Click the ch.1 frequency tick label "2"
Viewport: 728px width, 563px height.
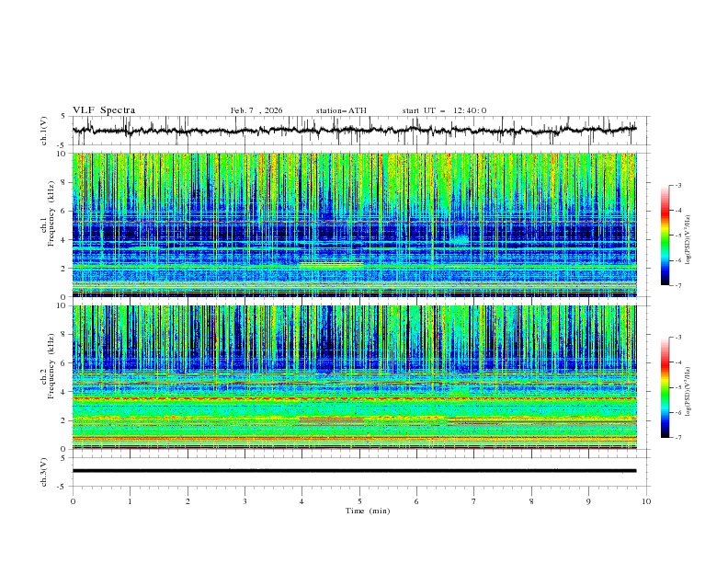64,269
